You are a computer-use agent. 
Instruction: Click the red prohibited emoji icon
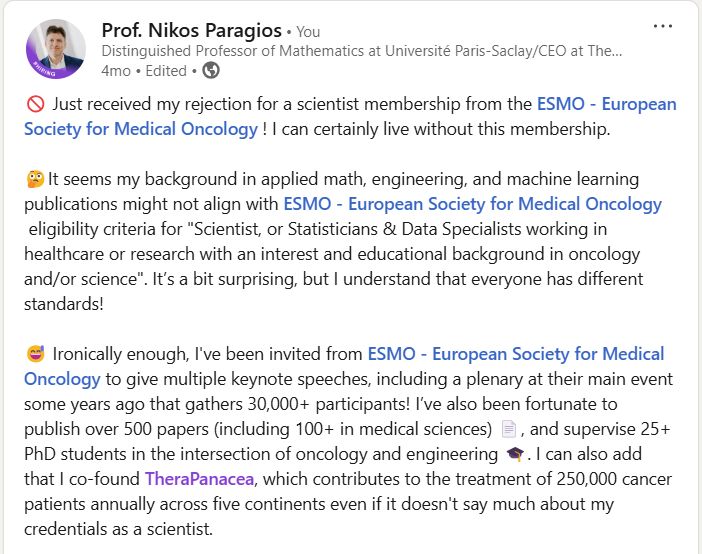point(35,104)
